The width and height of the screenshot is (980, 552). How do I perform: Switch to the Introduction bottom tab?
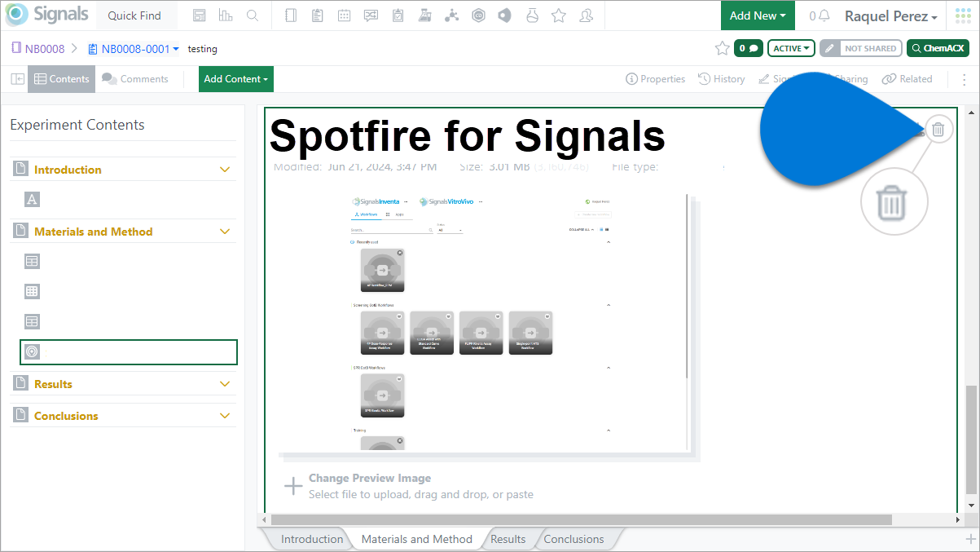point(312,539)
